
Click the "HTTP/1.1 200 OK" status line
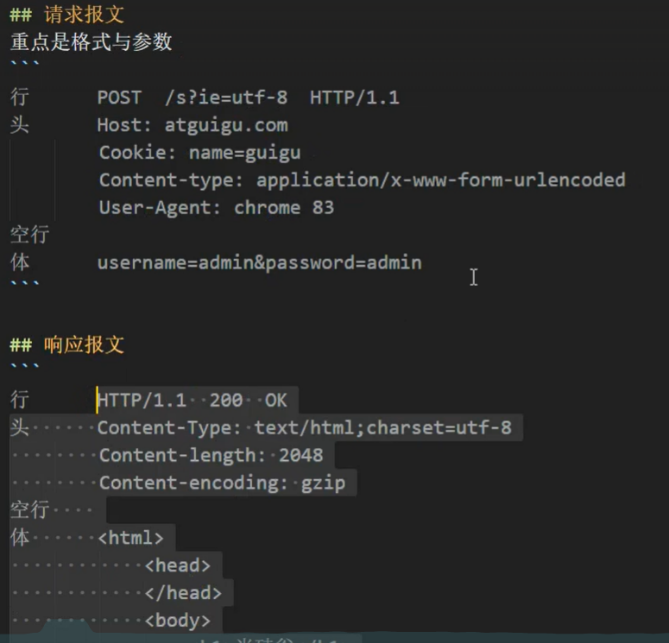point(192,400)
